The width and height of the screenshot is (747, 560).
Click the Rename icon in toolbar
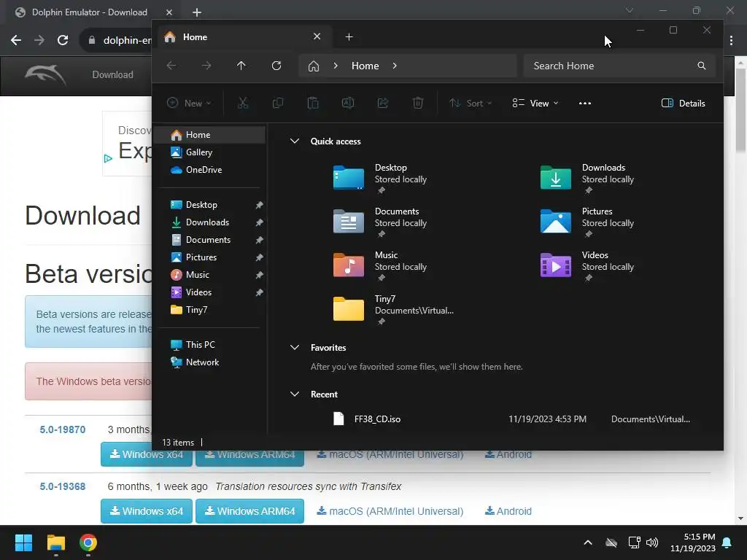pyautogui.click(x=348, y=103)
